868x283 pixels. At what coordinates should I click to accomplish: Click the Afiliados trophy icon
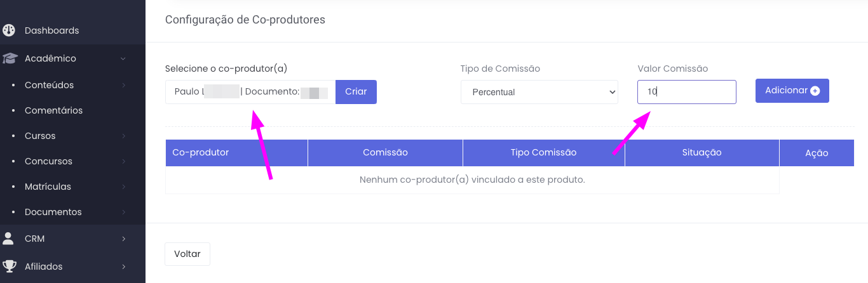[x=9, y=267]
